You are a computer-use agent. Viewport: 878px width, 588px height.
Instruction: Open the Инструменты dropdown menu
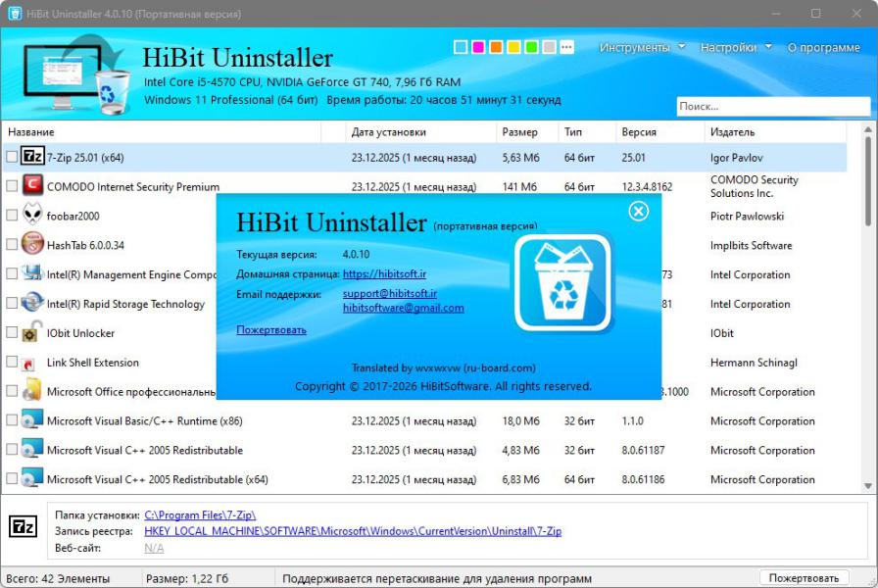point(641,47)
